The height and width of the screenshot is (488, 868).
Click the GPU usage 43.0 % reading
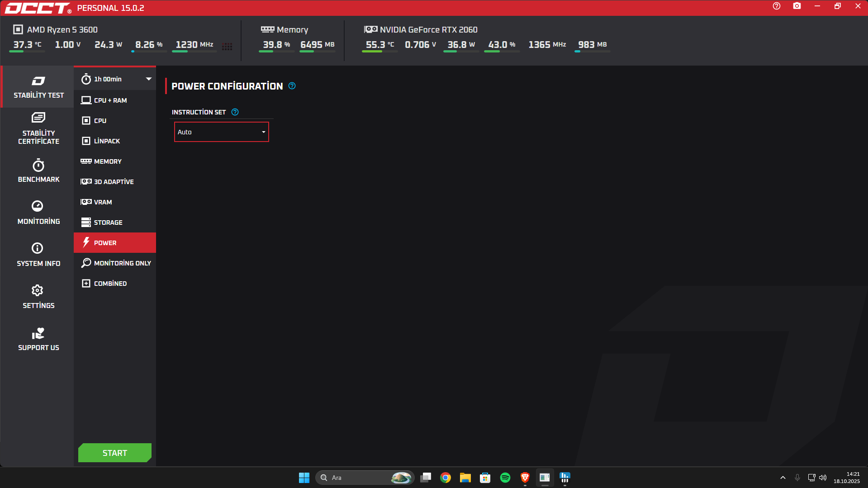click(502, 45)
